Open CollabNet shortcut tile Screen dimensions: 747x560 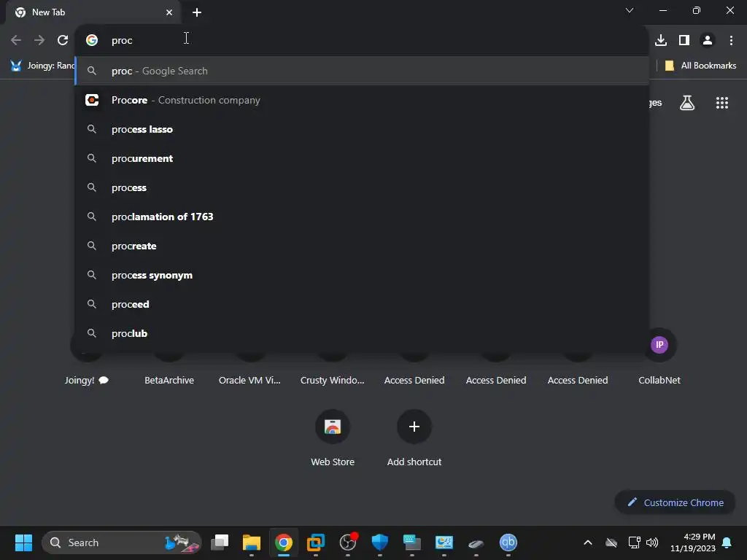(659, 356)
